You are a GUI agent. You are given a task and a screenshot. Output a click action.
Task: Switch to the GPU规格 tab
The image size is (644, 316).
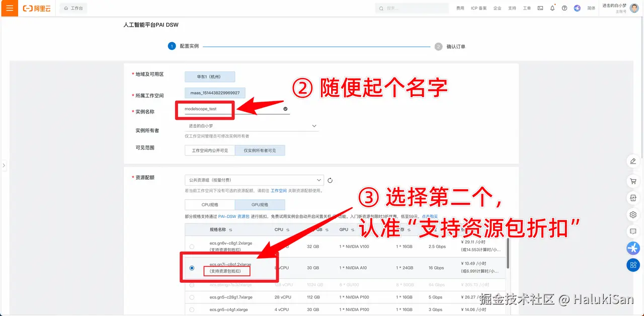260,205
